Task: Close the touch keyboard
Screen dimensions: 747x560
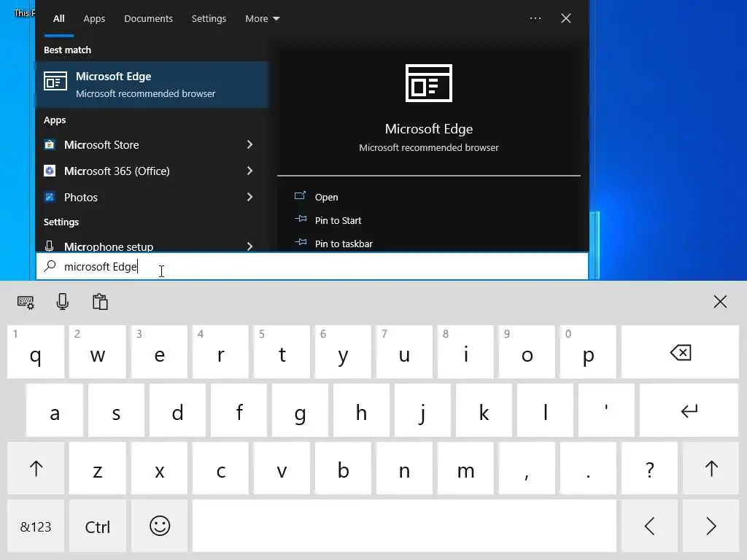Action: [x=720, y=301]
